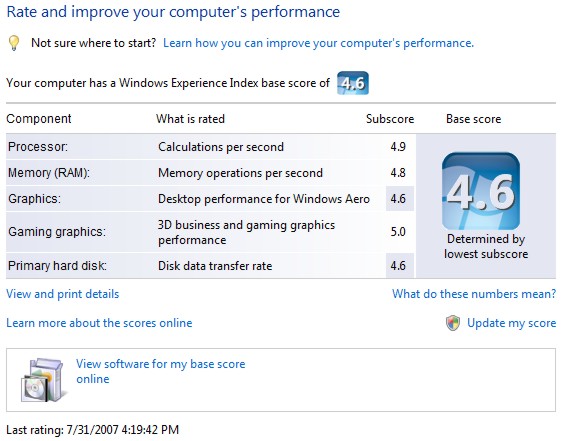Click the Primary hard disk subscore cell

coord(400,266)
